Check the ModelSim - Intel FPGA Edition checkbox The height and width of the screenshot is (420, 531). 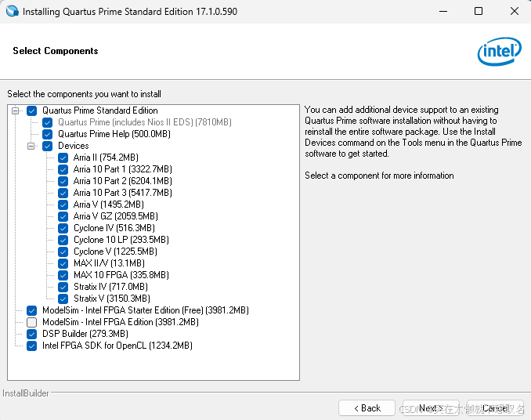32,322
